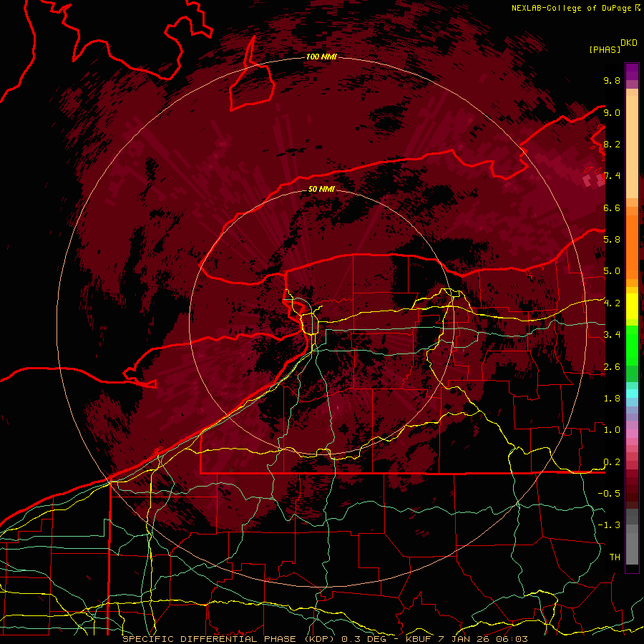644x644 pixels.
Task: Click the KBUF station identifier
Action: 418,639
